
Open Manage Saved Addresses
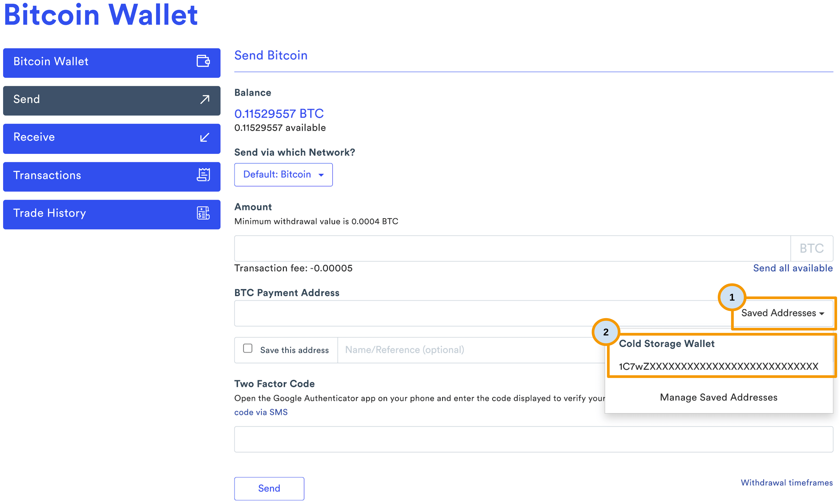(718, 397)
